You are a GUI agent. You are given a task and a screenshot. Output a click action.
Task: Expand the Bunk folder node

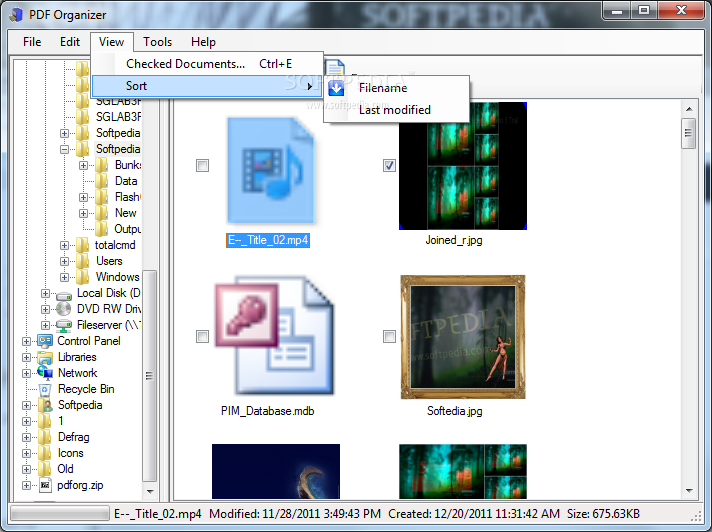84,165
